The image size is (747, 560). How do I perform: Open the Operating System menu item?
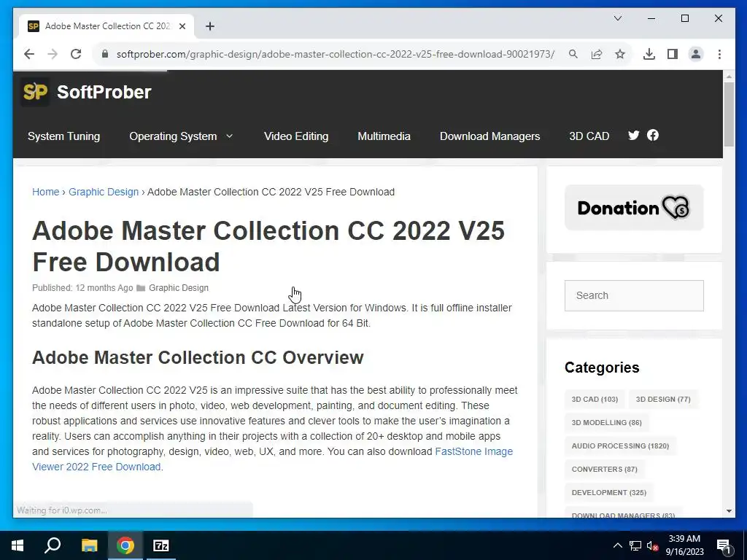pyautogui.click(x=173, y=136)
